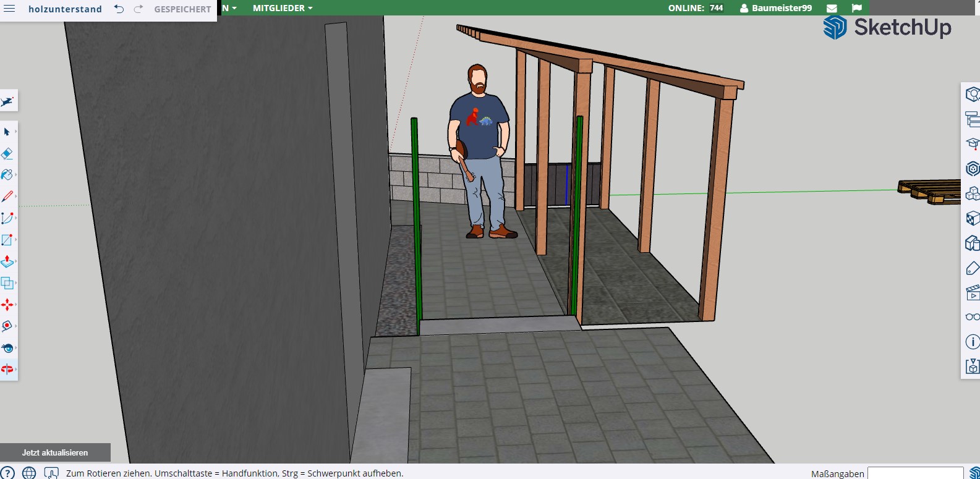Choose the Move tool with red arrows
Image resolution: width=980 pixels, height=479 pixels.
(7, 305)
